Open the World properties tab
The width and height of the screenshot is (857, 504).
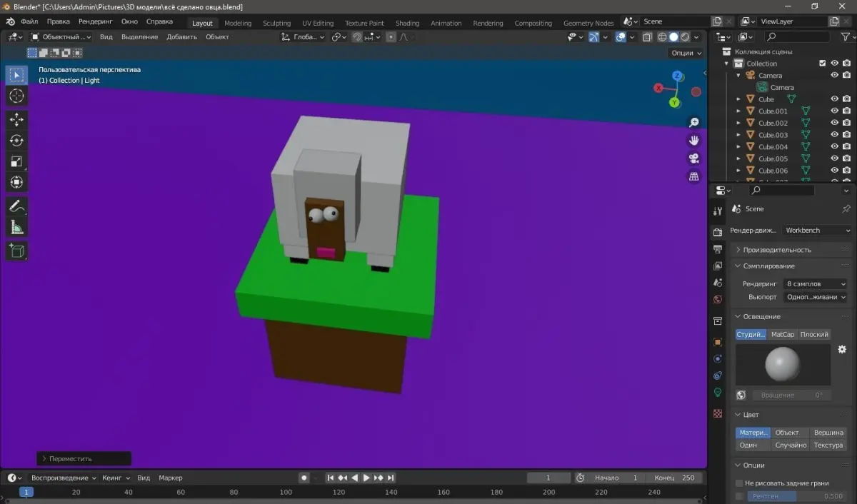tap(718, 299)
